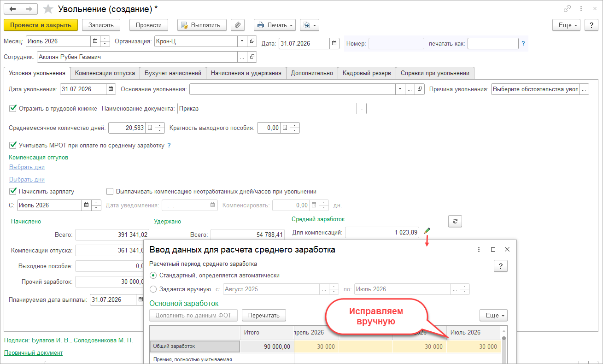
Task: Open the Подписи link for Булатов, Солодовникова
Action: click(x=68, y=340)
